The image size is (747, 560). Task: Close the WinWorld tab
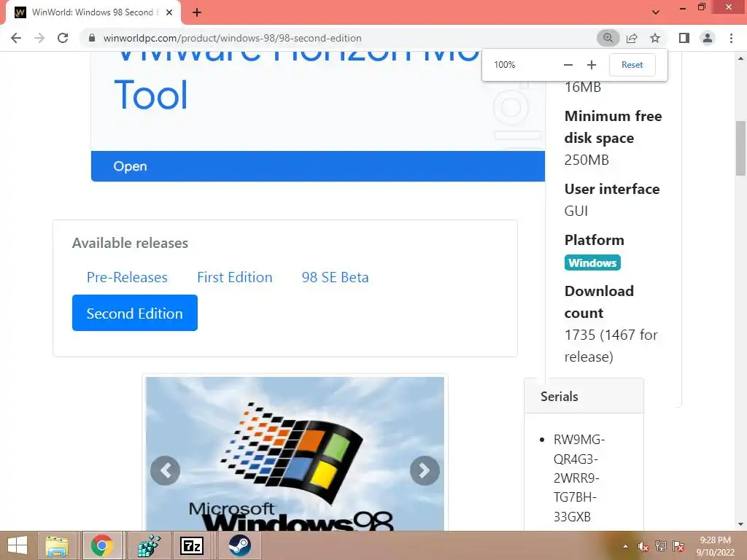tap(169, 12)
